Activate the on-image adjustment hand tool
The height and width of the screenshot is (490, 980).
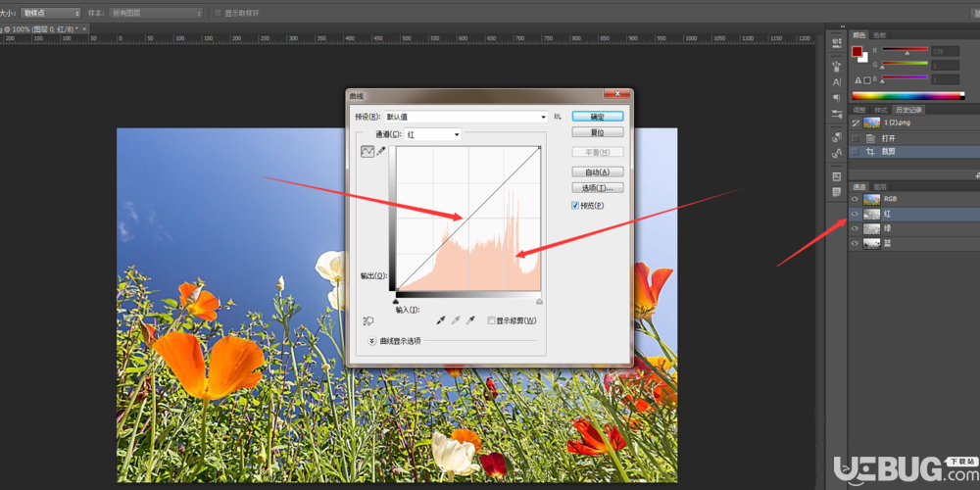tap(368, 321)
